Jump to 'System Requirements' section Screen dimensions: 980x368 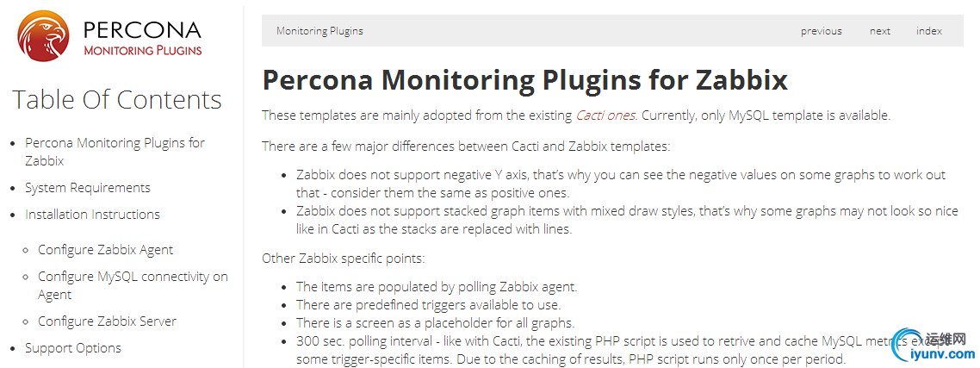87,188
